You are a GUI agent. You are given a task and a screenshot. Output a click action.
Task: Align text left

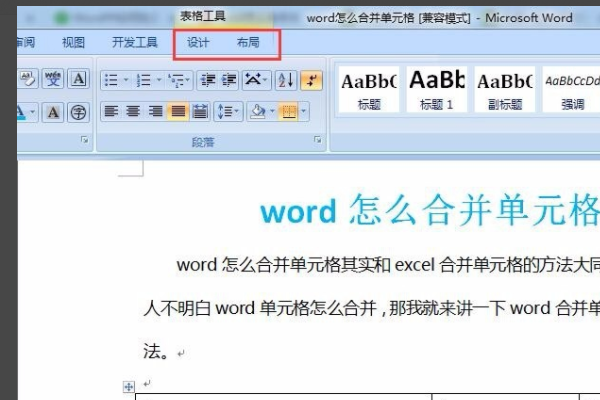(x=111, y=112)
